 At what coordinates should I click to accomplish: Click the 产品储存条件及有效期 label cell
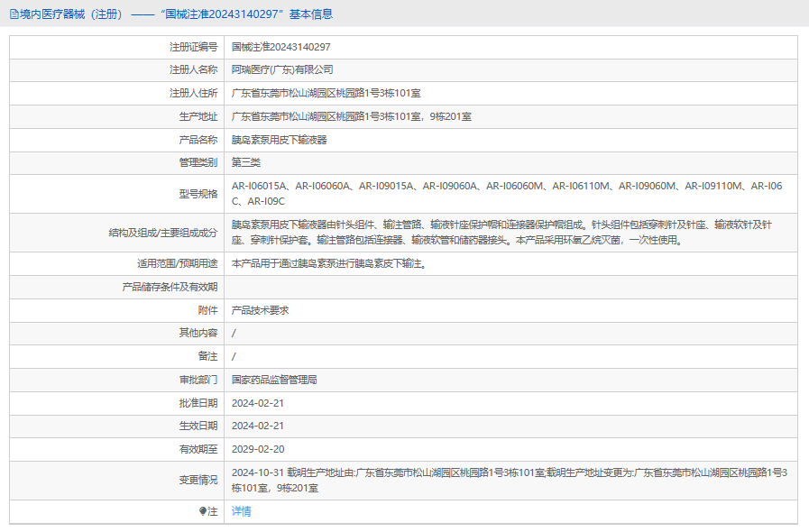pyautogui.click(x=116, y=287)
